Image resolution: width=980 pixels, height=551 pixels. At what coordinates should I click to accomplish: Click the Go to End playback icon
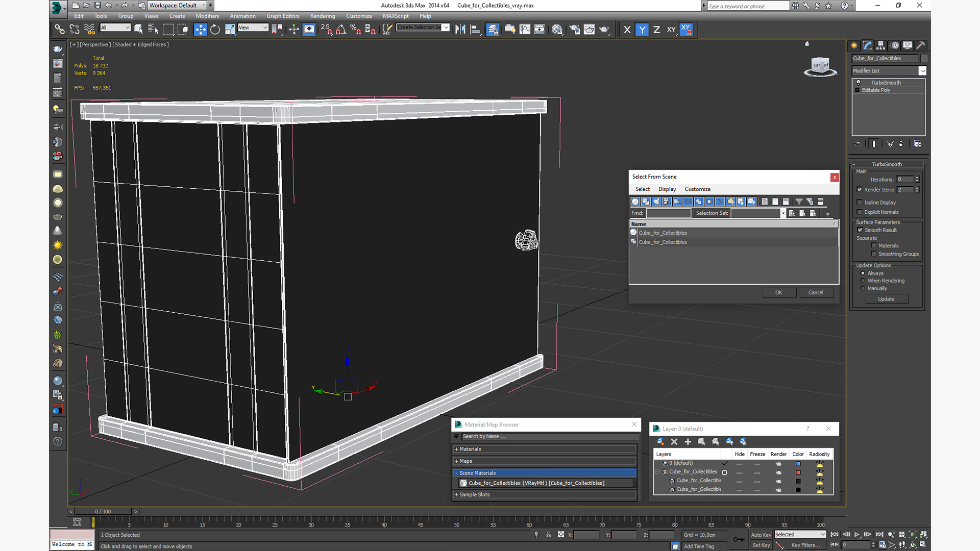[x=879, y=535]
